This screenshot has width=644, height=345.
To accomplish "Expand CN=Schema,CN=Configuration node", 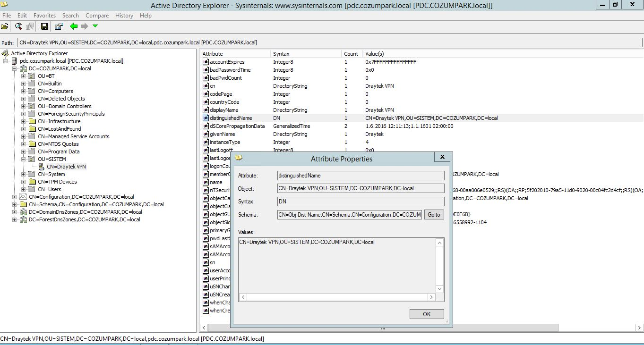I will tap(15, 204).
